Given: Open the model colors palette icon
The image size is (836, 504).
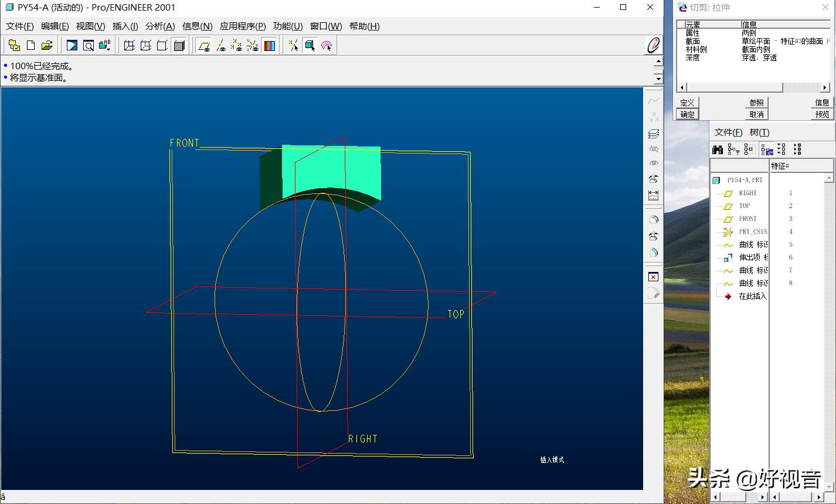Looking at the screenshot, I should [x=270, y=45].
